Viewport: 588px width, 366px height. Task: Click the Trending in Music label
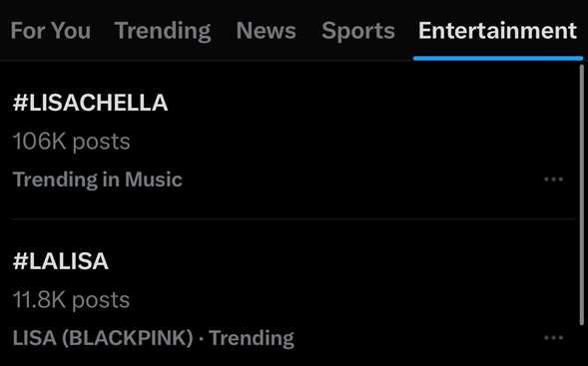98,180
